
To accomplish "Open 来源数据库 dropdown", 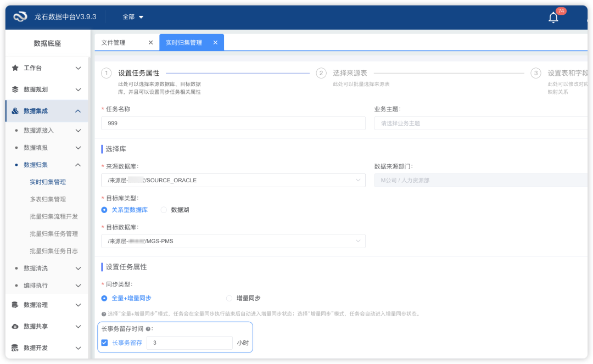I will tap(233, 180).
